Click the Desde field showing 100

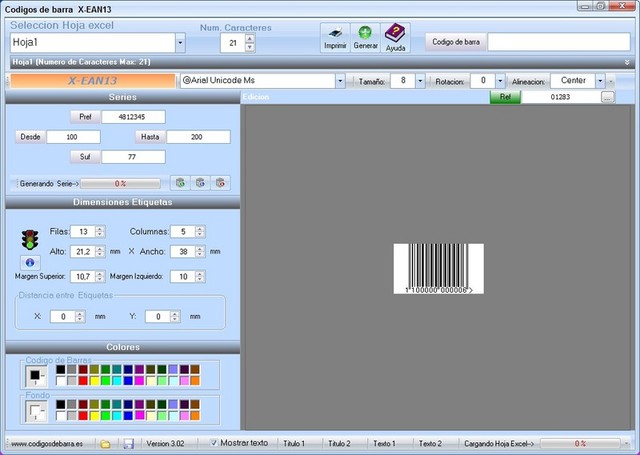(x=73, y=137)
